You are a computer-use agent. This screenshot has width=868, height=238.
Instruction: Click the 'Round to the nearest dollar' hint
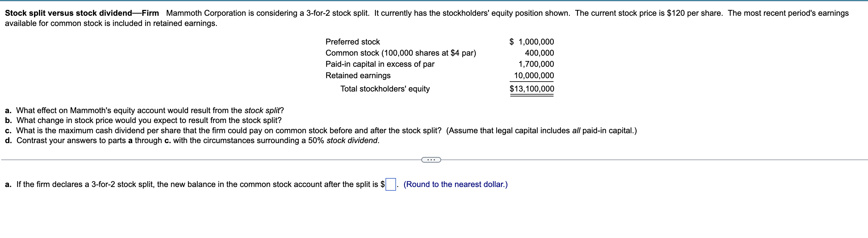pos(455,185)
